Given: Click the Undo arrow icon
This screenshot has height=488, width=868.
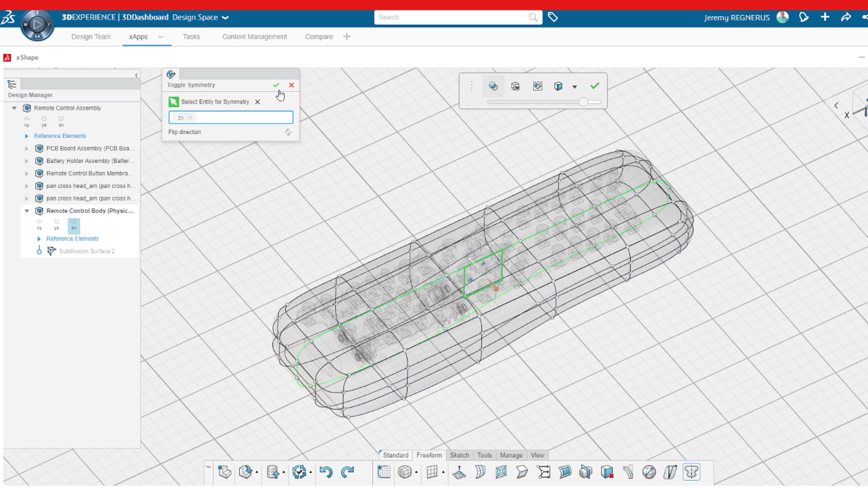Looking at the screenshot, I should click(325, 472).
